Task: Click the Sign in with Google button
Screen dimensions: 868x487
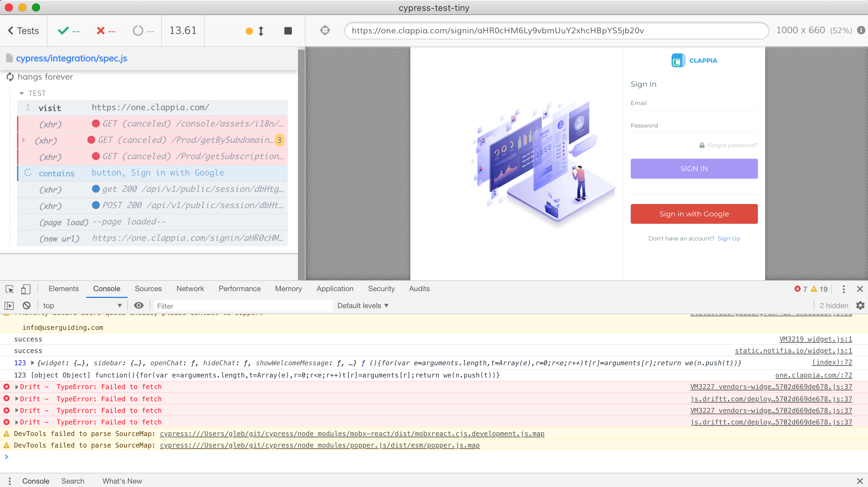Action: click(x=694, y=214)
